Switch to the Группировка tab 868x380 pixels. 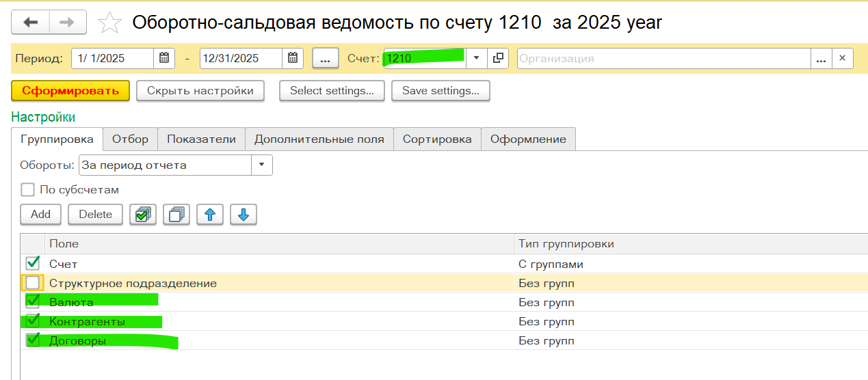click(x=57, y=139)
